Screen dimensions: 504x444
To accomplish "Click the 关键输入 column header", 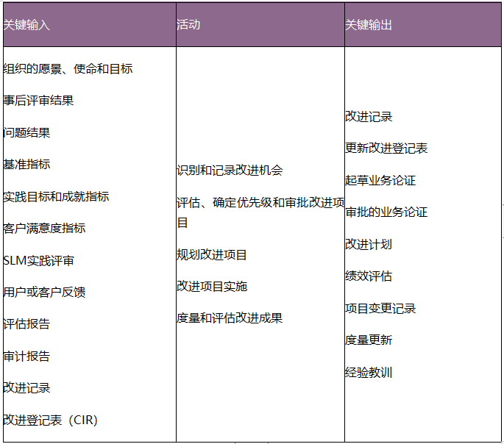I will click(x=26, y=25).
